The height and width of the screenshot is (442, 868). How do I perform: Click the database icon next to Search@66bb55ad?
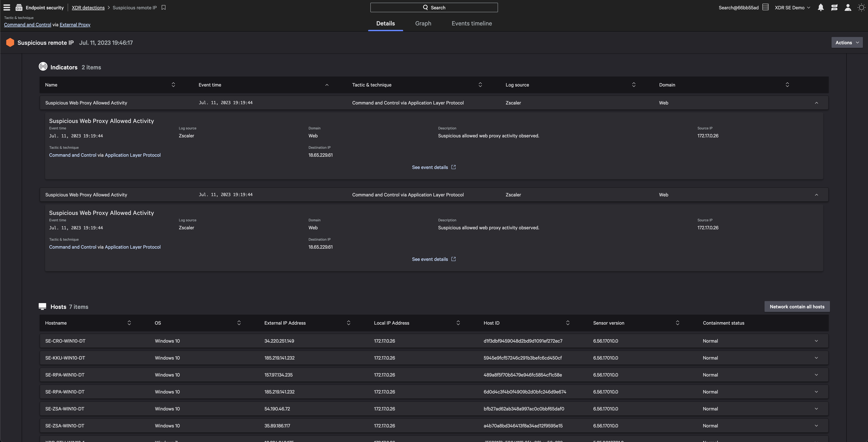click(766, 7)
